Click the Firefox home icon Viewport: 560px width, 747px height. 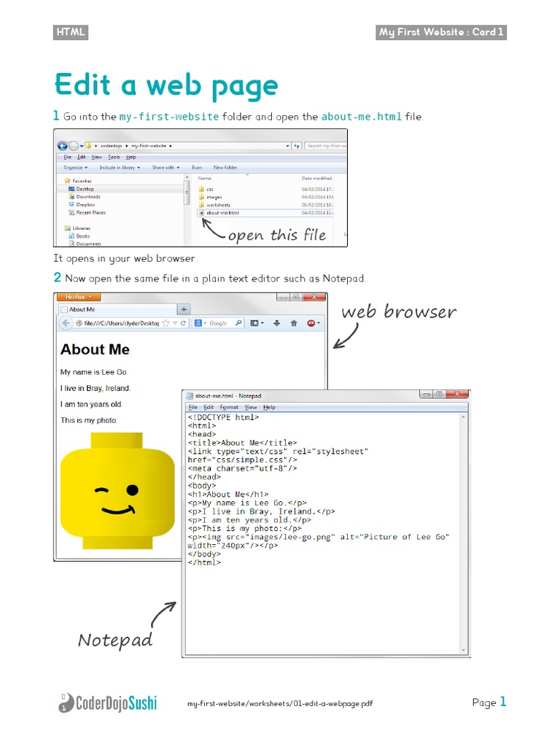click(294, 323)
